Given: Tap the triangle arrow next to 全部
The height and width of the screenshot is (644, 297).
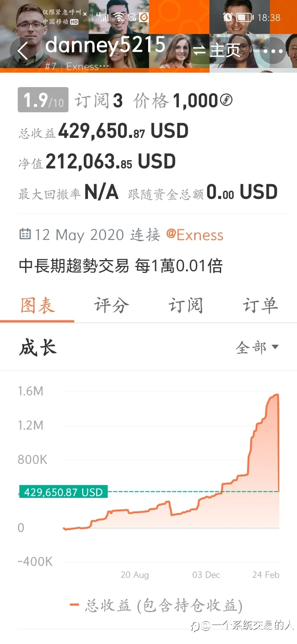Looking at the screenshot, I should click(x=275, y=347).
